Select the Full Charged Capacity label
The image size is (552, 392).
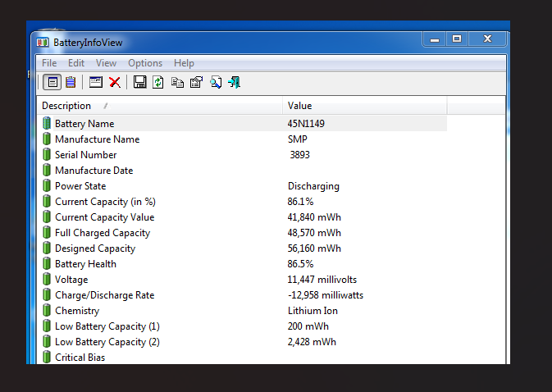click(103, 233)
